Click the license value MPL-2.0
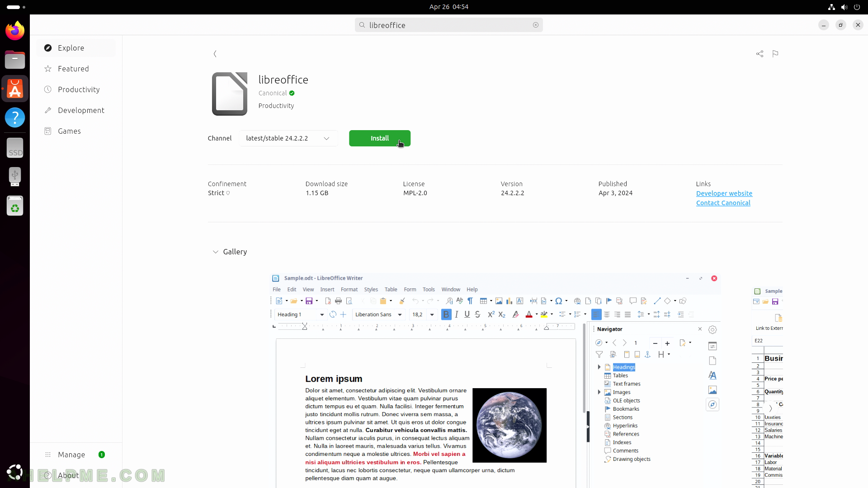The height and width of the screenshot is (488, 868). click(x=415, y=193)
